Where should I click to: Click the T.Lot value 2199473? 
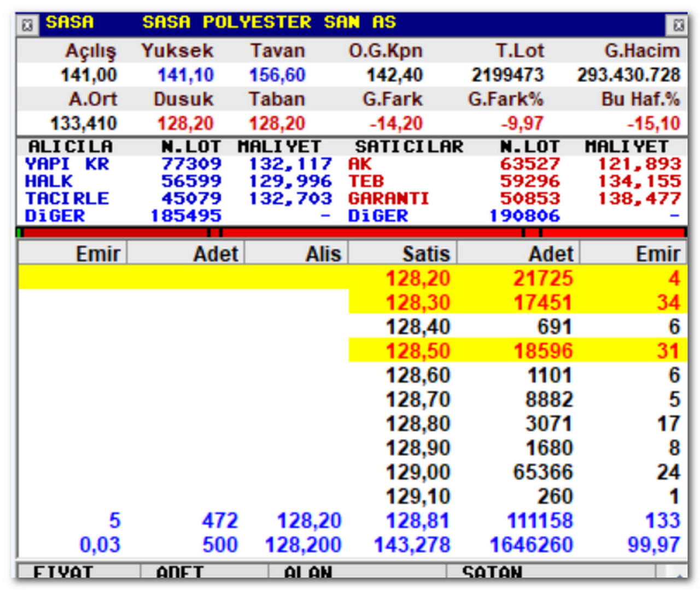coord(508,75)
